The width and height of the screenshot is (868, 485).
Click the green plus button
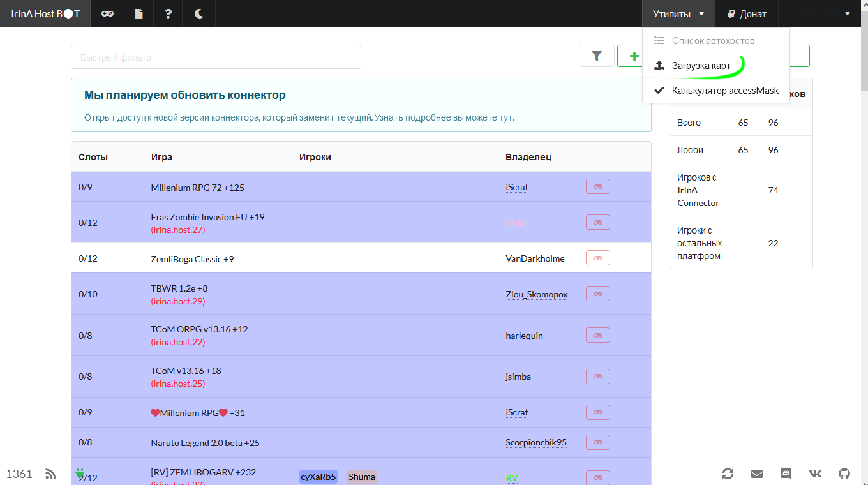click(x=634, y=56)
